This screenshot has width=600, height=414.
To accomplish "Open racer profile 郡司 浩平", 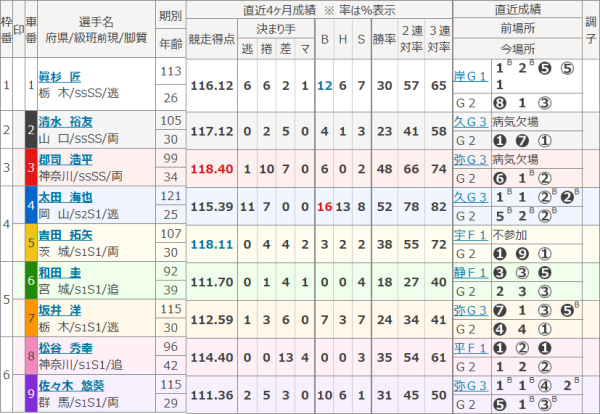I will pos(65,160).
